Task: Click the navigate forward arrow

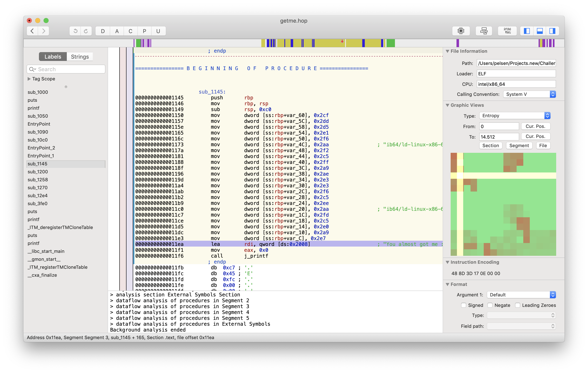Action: click(x=44, y=31)
